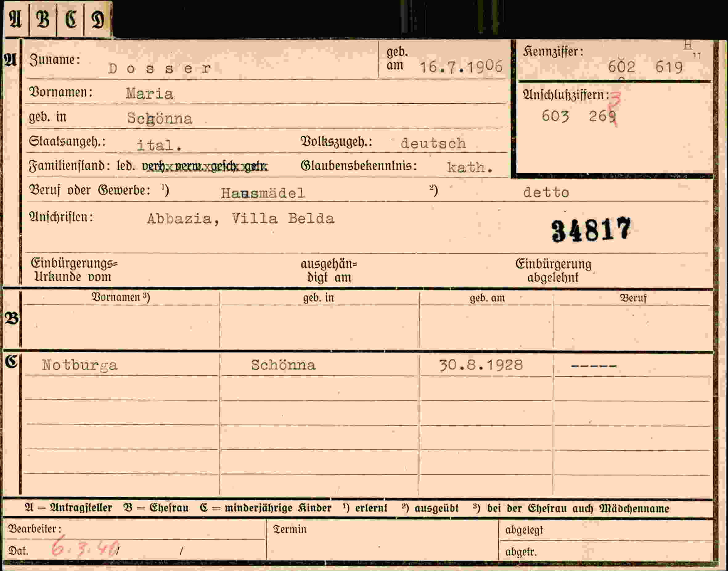Click the legend 'C = minderjährige Kinder'
The height and width of the screenshot is (571, 728).
click(265, 508)
